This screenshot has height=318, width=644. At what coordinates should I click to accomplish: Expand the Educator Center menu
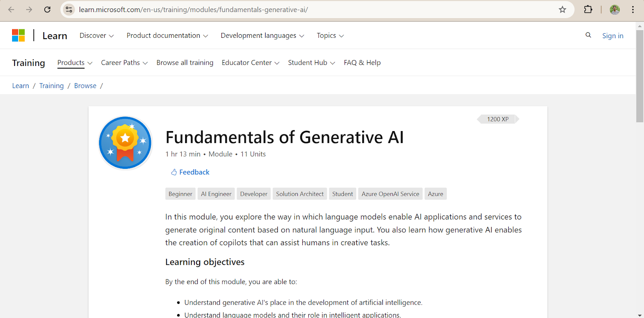[x=250, y=63]
